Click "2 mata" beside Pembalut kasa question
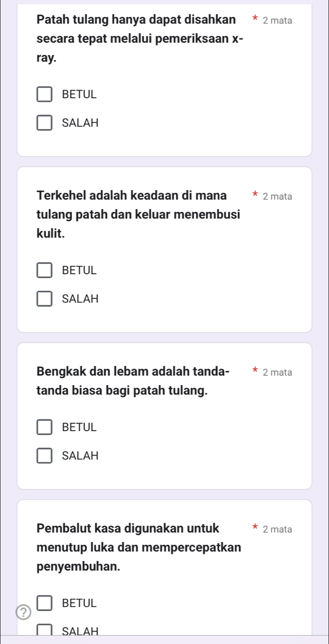Screen dimensions: 329x644 point(277,529)
